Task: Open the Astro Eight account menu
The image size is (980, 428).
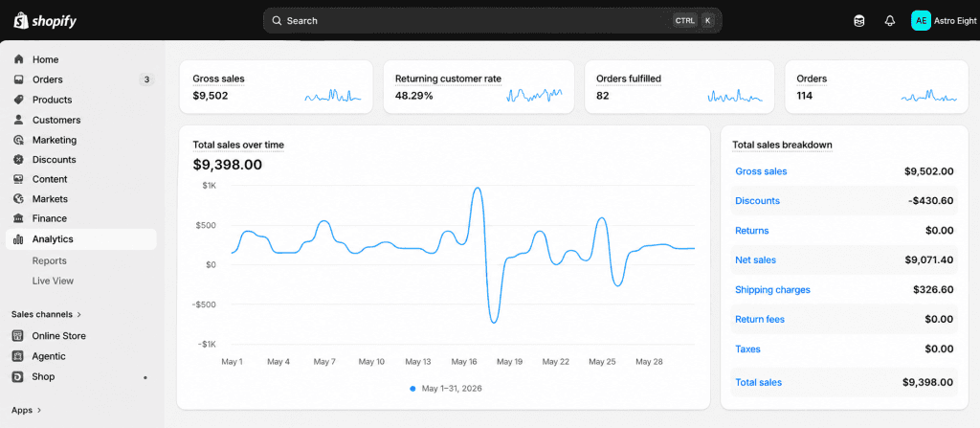Action: click(945, 21)
